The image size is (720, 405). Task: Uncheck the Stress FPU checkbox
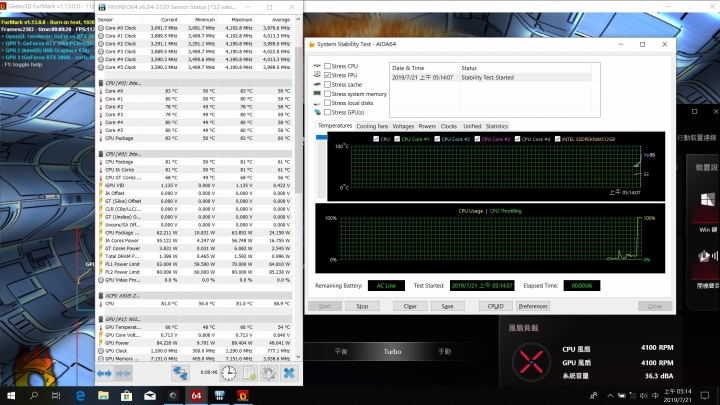(x=327, y=75)
